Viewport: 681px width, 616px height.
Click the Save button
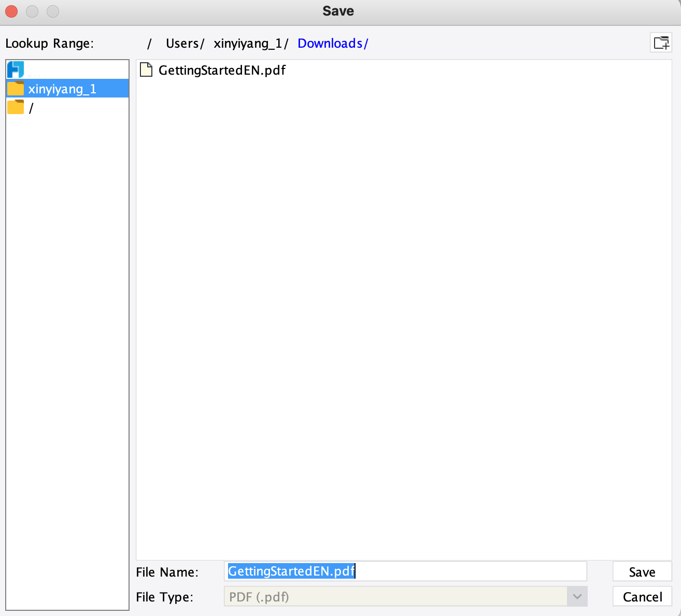[642, 571]
